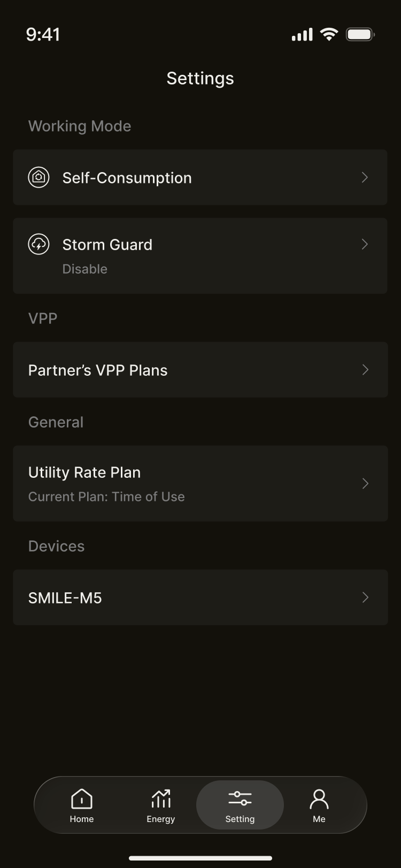
Task: Tap the Me profile icon
Action: point(319,799)
